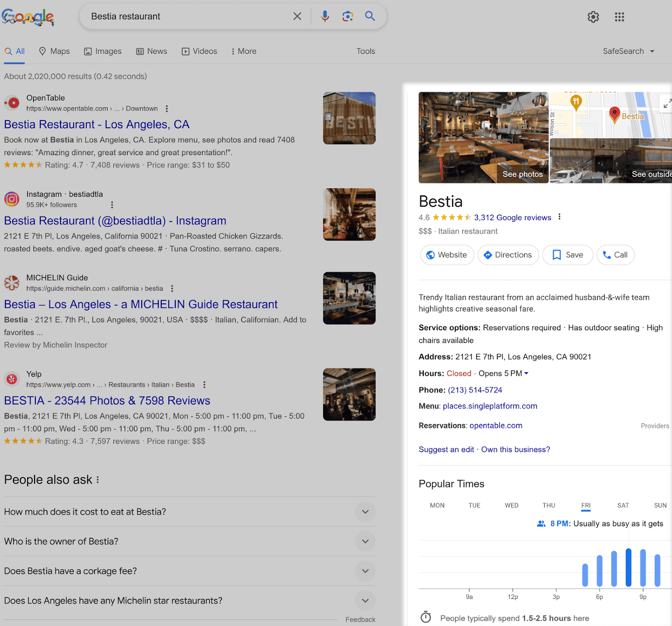Click the Yelp favicon next to the Yelp result
This screenshot has height=626, width=672.
[12, 379]
